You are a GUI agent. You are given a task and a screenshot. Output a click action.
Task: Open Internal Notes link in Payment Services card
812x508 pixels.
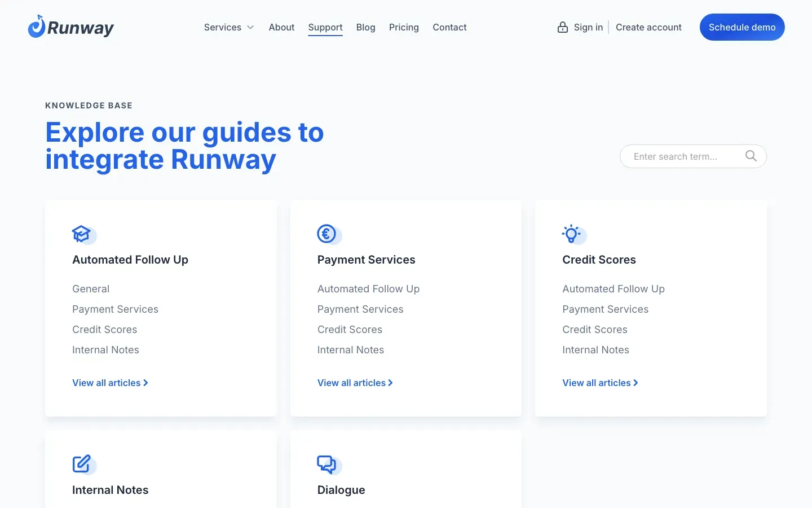click(351, 350)
